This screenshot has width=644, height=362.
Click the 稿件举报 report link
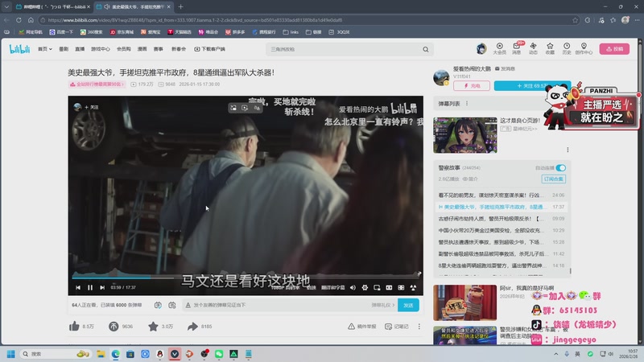click(x=361, y=327)
